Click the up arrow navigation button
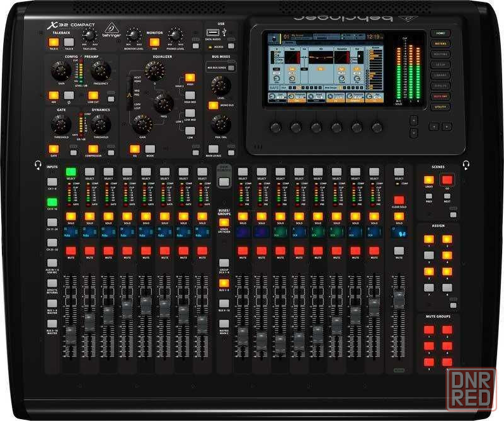The height and width of the screenshot is (421, 504). (414, 120)
